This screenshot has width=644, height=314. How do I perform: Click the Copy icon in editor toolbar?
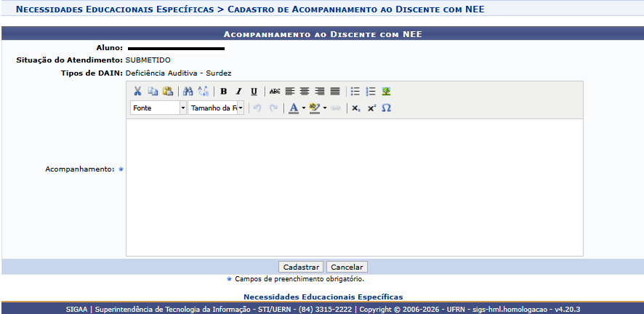[153, 91]
